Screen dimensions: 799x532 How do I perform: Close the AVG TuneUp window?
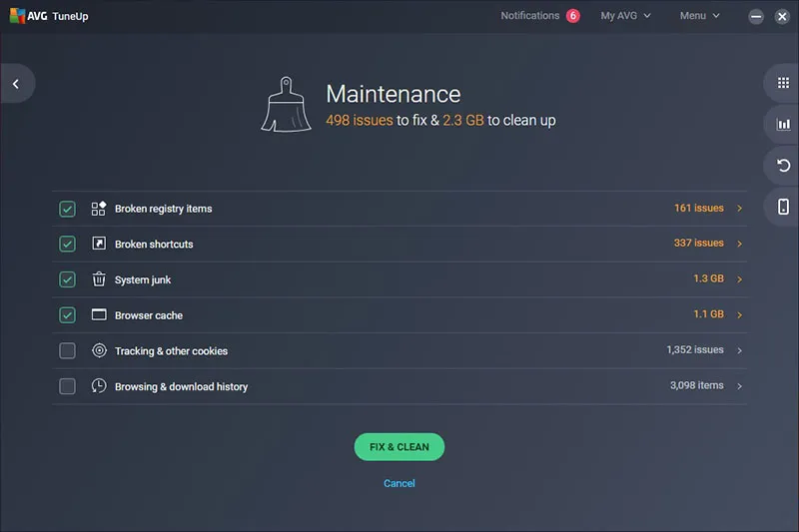[782, 16]
